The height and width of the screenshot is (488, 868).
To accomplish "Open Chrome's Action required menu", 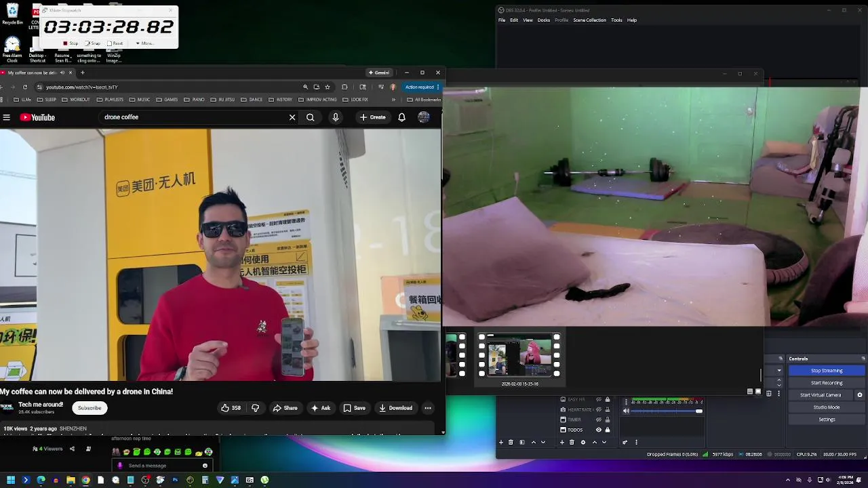I will point(422,87).
